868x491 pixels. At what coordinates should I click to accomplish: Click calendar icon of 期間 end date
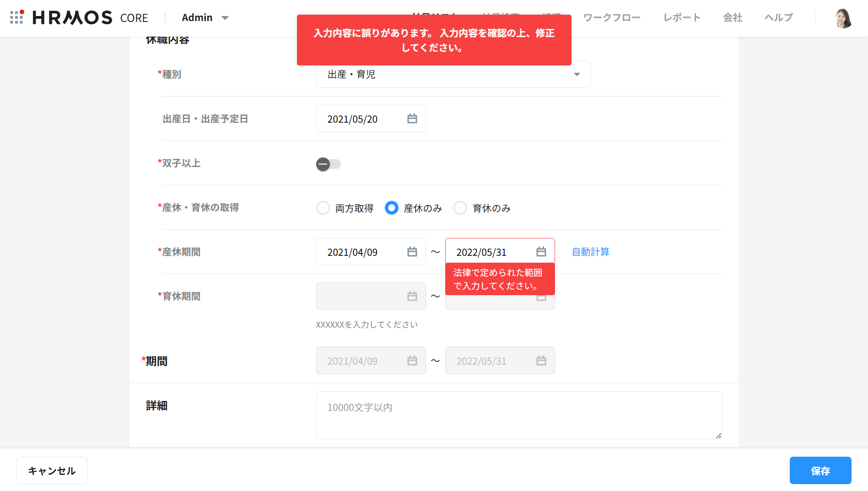[x=541, y=361]
